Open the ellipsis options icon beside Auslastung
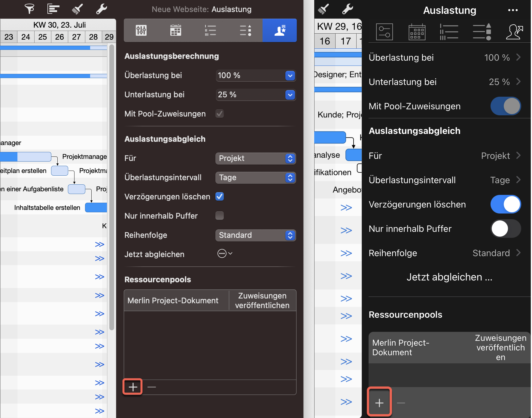 point(513,10)
